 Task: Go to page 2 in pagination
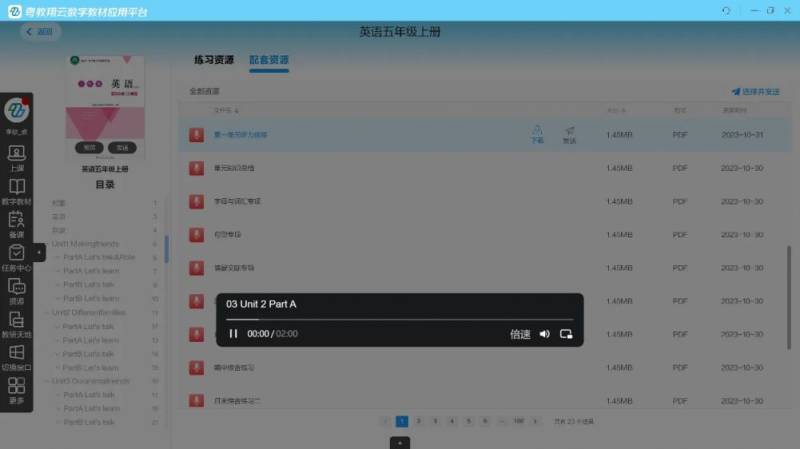click(418, 422)
